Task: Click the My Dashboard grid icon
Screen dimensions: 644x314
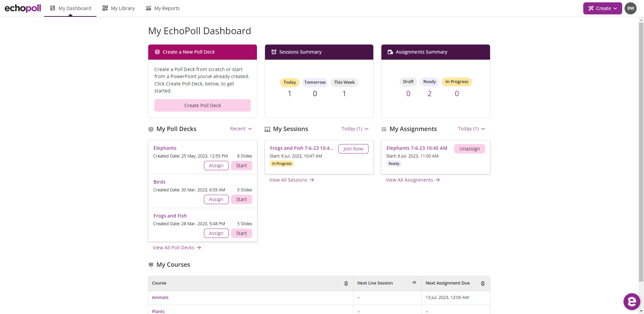Action: pyautogui.click(x=53, y=8)
